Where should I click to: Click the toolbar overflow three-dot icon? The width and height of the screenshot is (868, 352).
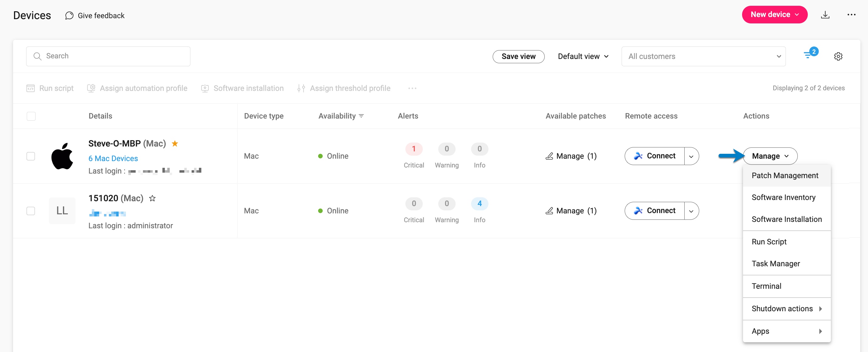point(412,88)
